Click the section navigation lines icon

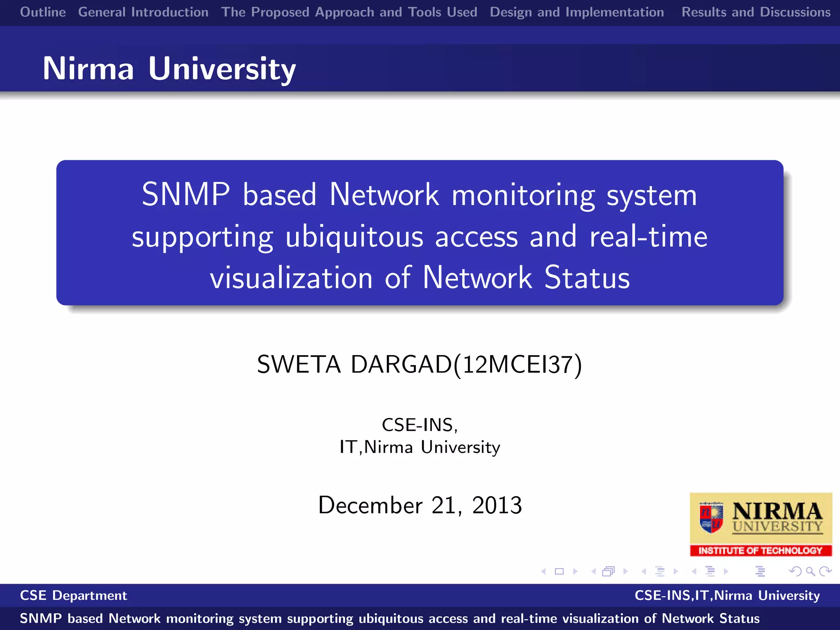pos(710,571)
